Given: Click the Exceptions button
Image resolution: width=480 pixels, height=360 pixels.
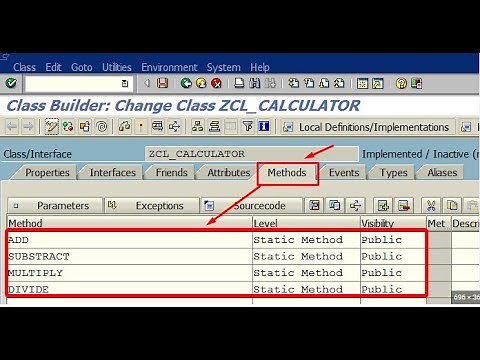Looking at the screenshot, I should [x=152, y=206].
